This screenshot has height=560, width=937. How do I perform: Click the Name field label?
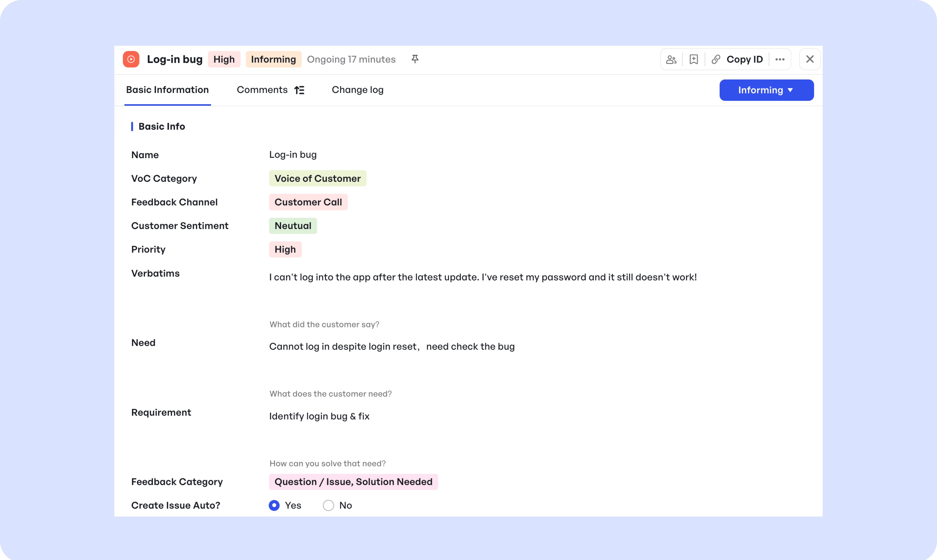145,155
